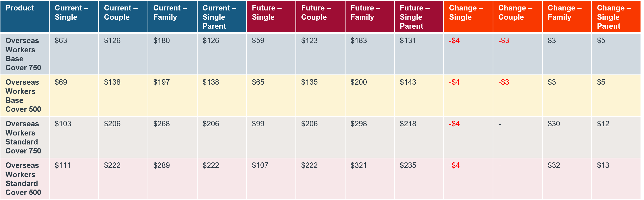644x200 pixels.
Task: Click the $63 Current Single cell
Action: point(61,41)
